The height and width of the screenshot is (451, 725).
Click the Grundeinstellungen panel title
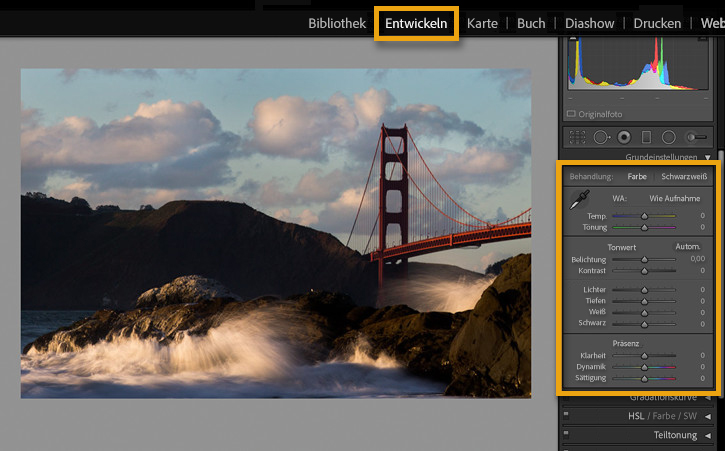661,157
